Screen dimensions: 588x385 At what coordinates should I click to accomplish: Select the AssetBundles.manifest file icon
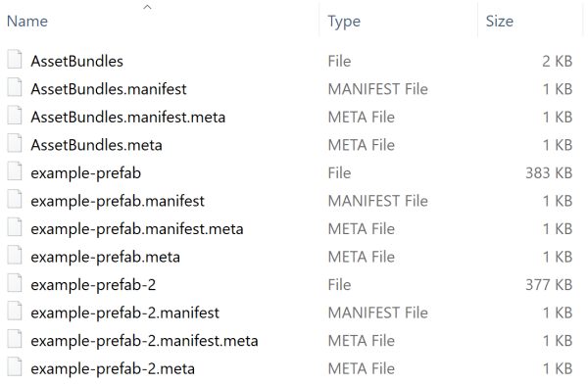15,88
